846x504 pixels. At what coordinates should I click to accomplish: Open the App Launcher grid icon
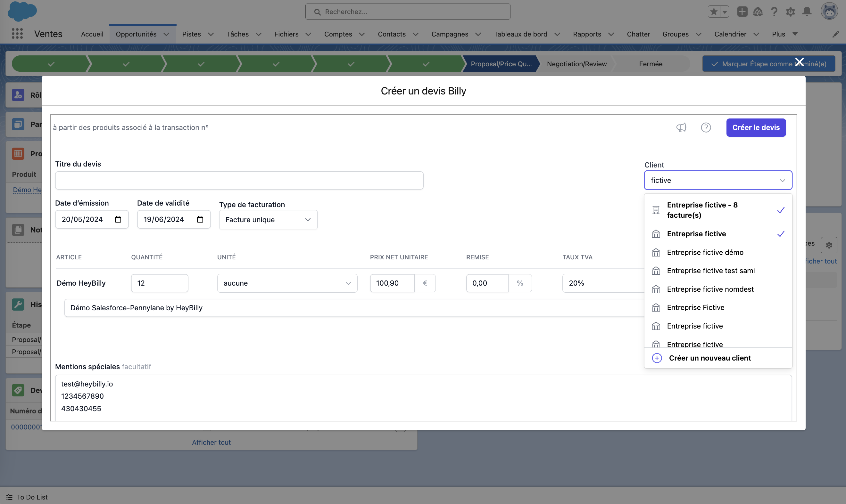click(x=17, y=34)
